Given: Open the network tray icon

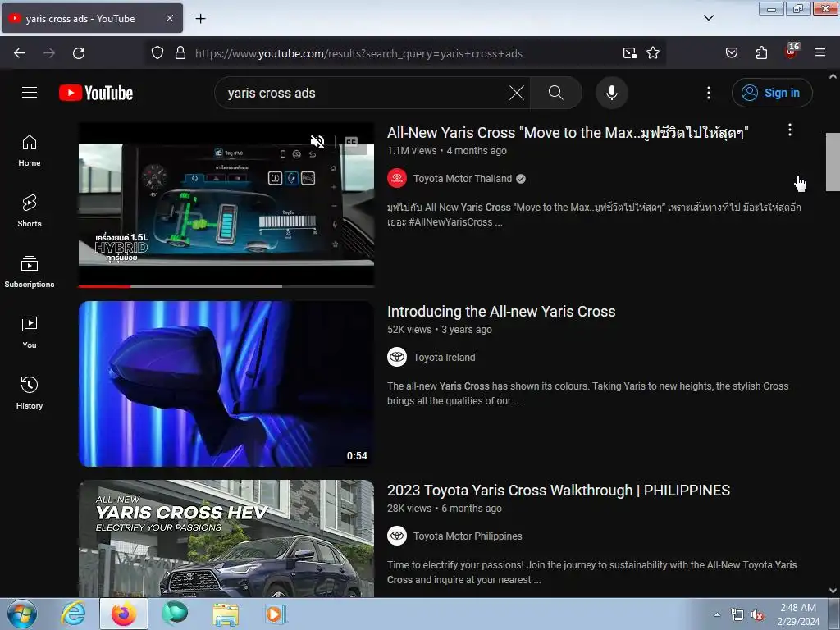Looking at the screenshot, I should coord(737,615).
